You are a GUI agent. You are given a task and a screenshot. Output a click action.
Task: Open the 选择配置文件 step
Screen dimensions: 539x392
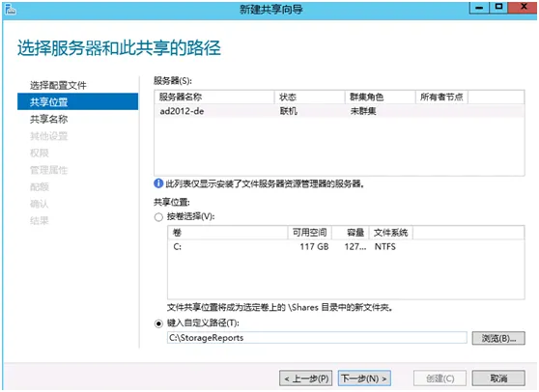pos(58,85)
